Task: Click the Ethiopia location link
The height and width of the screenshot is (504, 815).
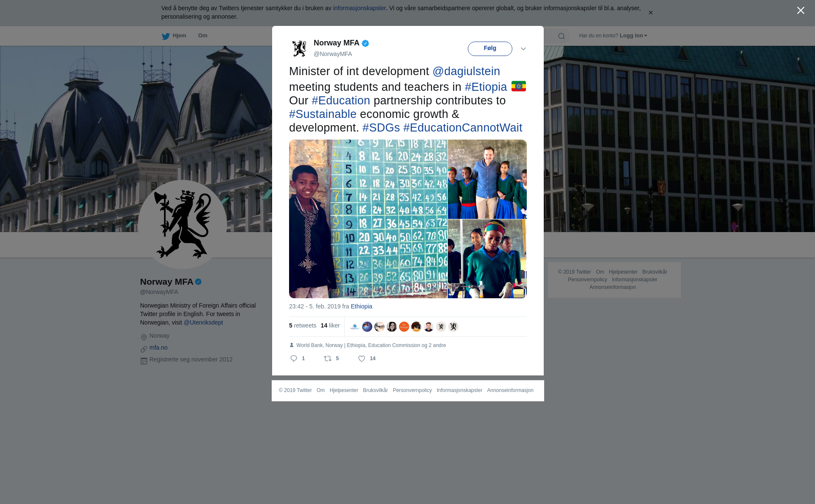Action: coord(361,306)
